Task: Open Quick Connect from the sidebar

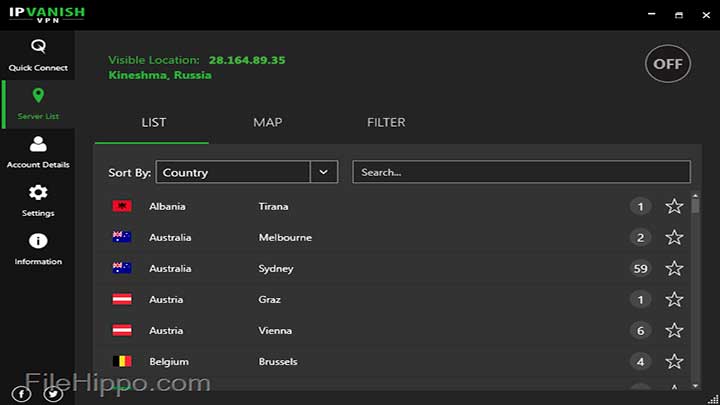Action: pyautogui.click(x=38, y=55)
